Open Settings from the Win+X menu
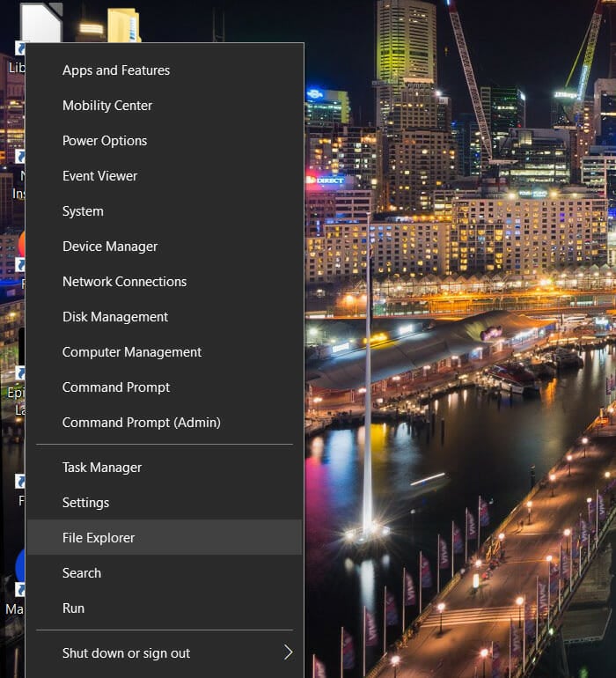This screenshot has height=678, width=616. click(85, 503)
